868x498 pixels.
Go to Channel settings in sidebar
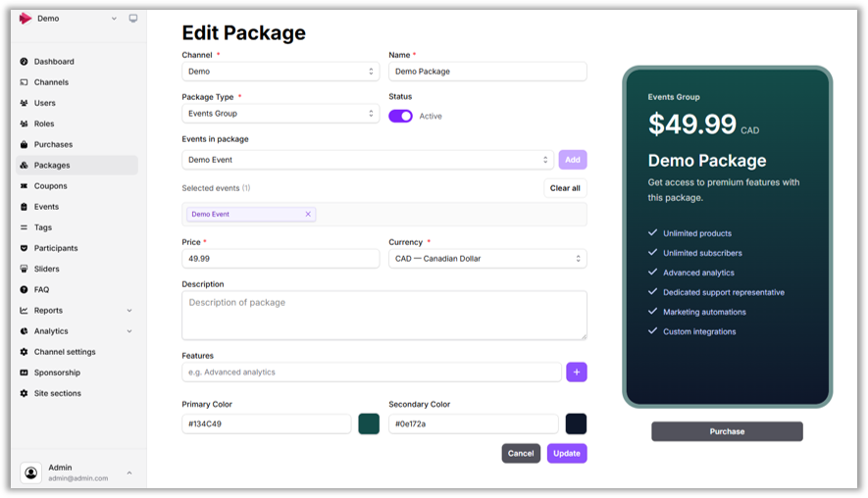[65, 352]
